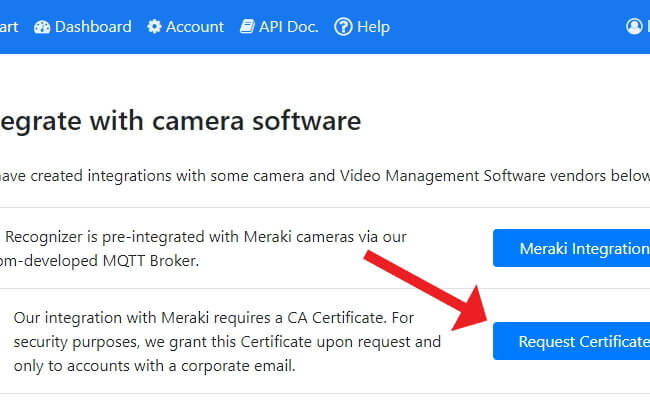Open the Help text link in navbar
Image resolution: width=650 pixels, height=400 pixels.
[x=374, y=27]
